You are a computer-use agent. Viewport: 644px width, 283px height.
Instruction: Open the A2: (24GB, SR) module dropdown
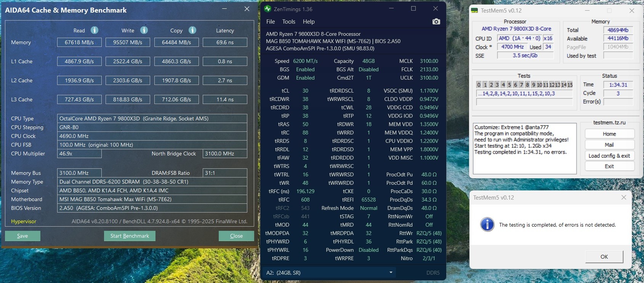pos(329,272)
